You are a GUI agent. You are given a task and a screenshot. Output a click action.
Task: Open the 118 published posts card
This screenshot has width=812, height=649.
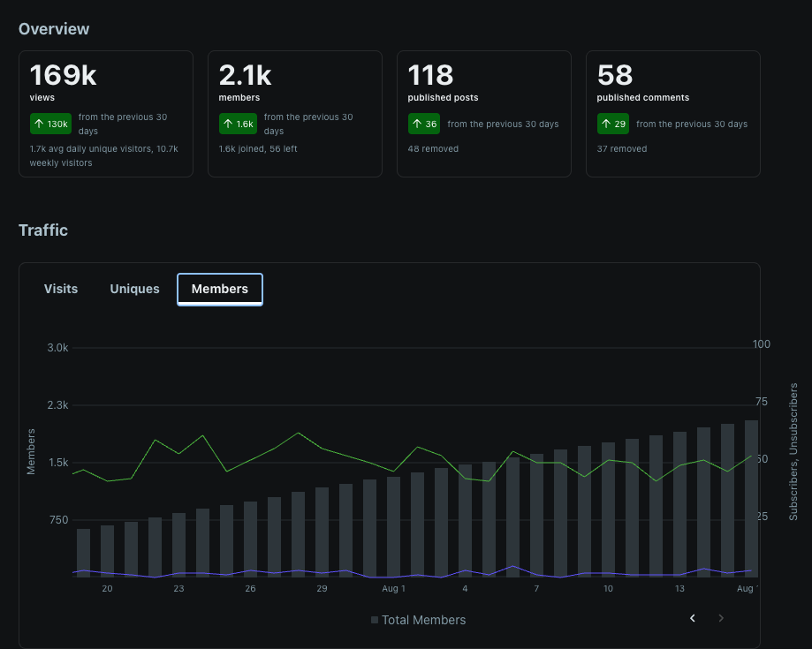tap(483, 114)
